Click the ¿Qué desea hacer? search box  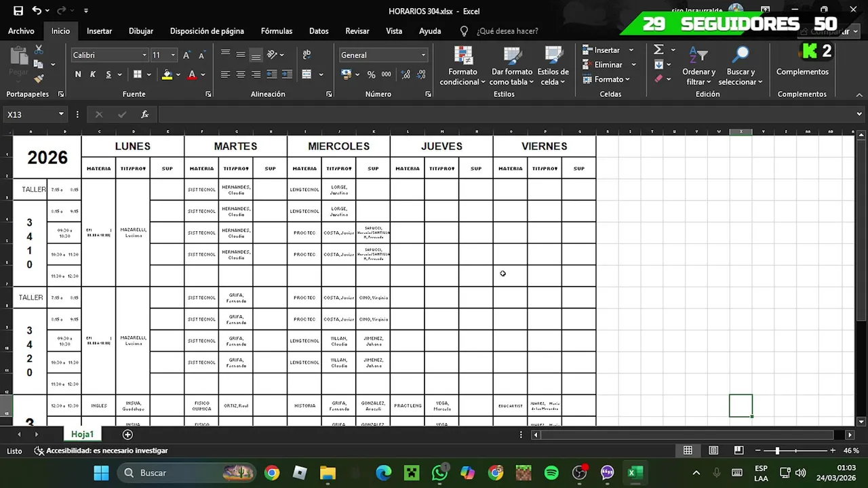(x=507, y=31)
